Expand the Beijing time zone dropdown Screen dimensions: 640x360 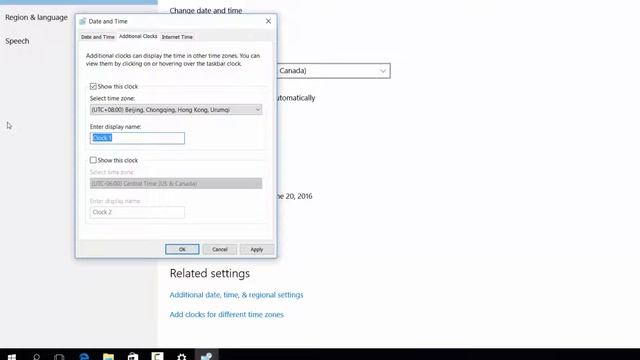[x=176, y=110]
